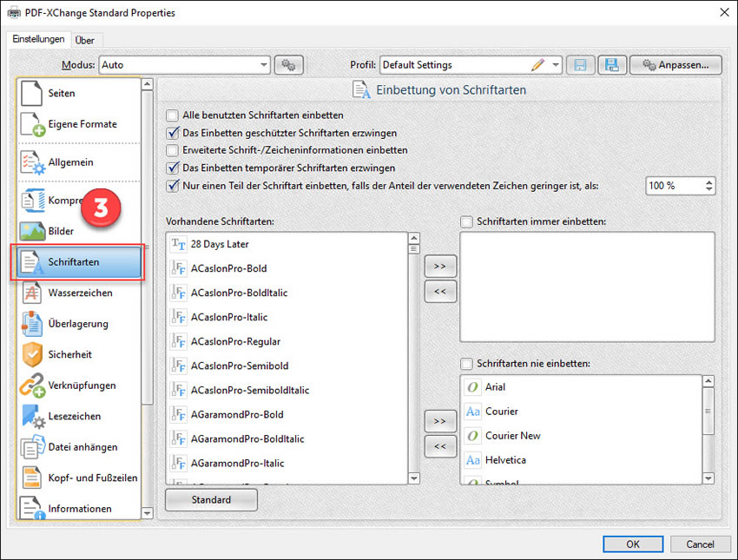Click the Cancel button
Screen dimensions: 738x560
pos(700,544)
